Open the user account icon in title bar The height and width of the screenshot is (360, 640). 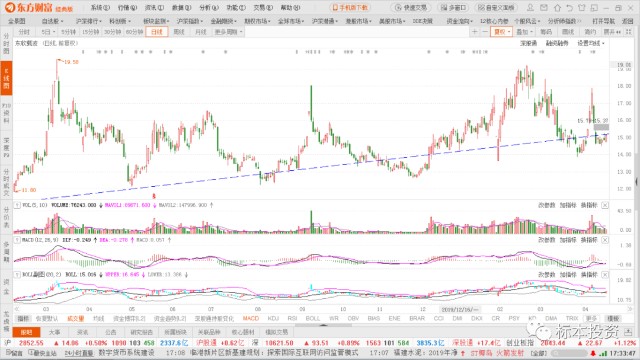pos(530,7)
